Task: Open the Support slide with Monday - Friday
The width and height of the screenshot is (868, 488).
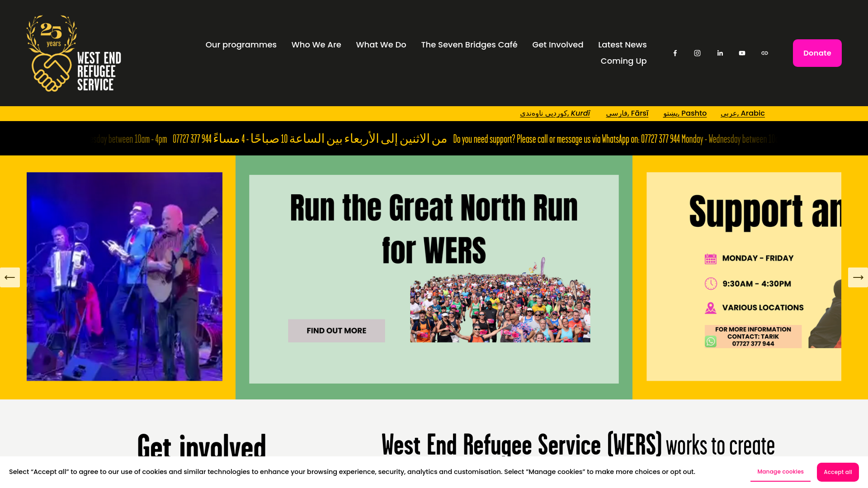Action: pos(744,277)
